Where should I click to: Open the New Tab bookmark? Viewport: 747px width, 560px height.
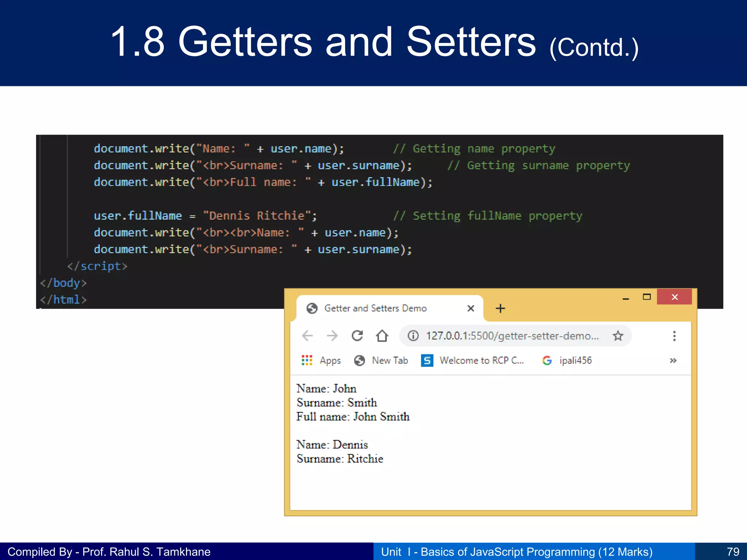click(381, 360)
